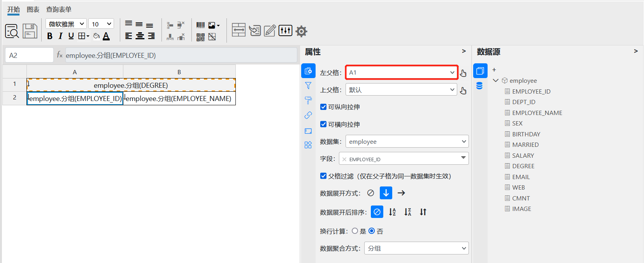
Task: Open the 数据集 dropdown
Action: point(407,141)
